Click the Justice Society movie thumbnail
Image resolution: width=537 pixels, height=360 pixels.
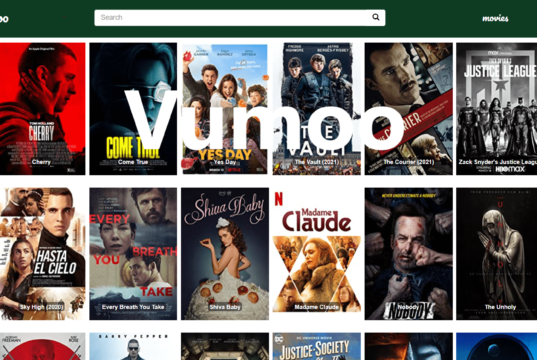click(317, 346)
